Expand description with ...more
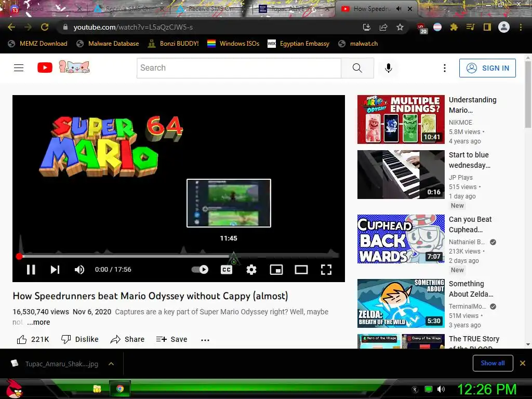This screenshot has height=399, width=532. pyautogui.click(x=38, y=322)
